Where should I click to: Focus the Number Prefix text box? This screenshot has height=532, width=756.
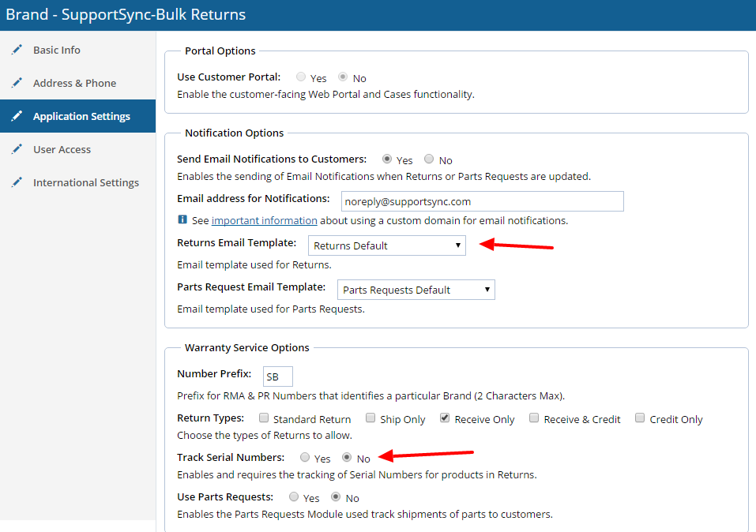[278, 377]
